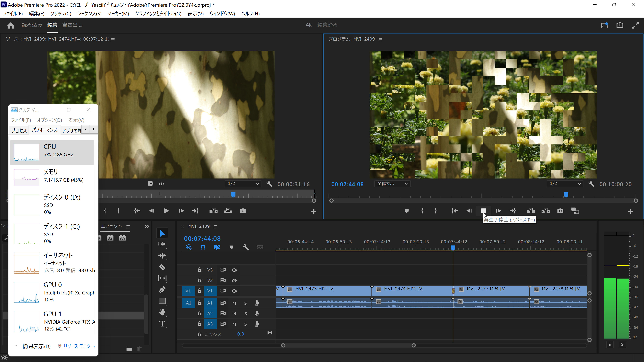Image resolution: width=644 pixels, height=362 pixels.
Task: Open the 全体表示 zoom level dropdown
Action: point(392,184)
